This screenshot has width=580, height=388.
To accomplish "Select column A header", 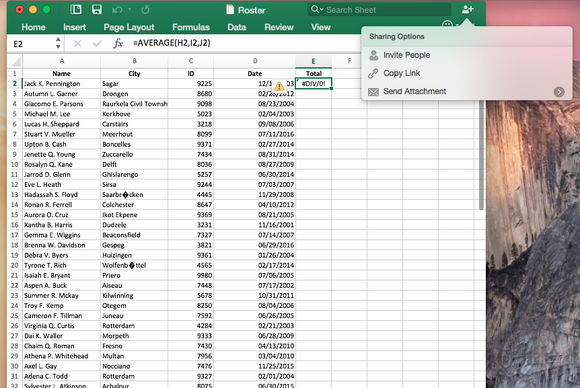I will pos(62,61).
